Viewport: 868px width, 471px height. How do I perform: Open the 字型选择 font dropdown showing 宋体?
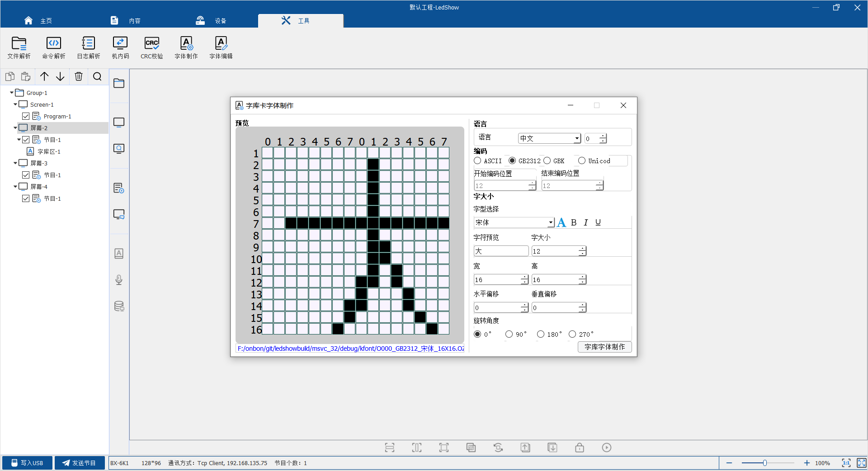pos(514,222)
